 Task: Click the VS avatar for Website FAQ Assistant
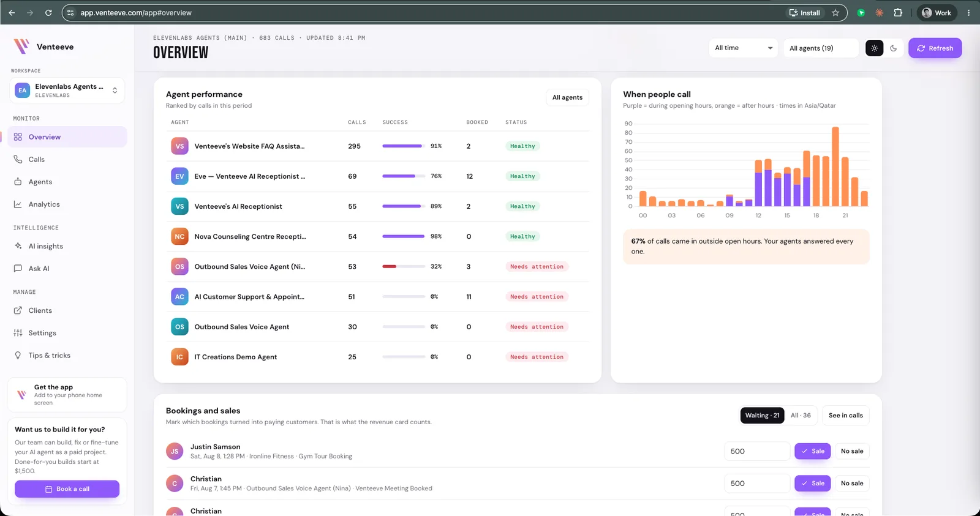[x=179, y=146]
